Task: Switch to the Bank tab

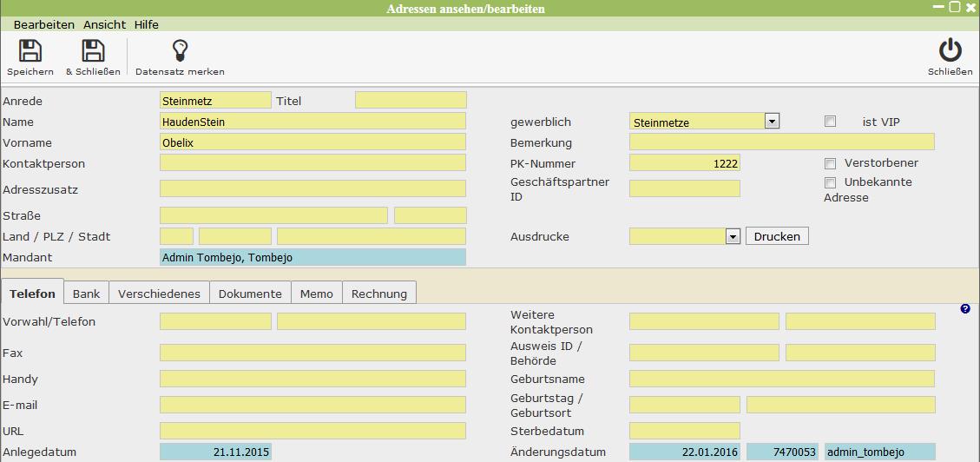Action: click(x=86, y=294)
